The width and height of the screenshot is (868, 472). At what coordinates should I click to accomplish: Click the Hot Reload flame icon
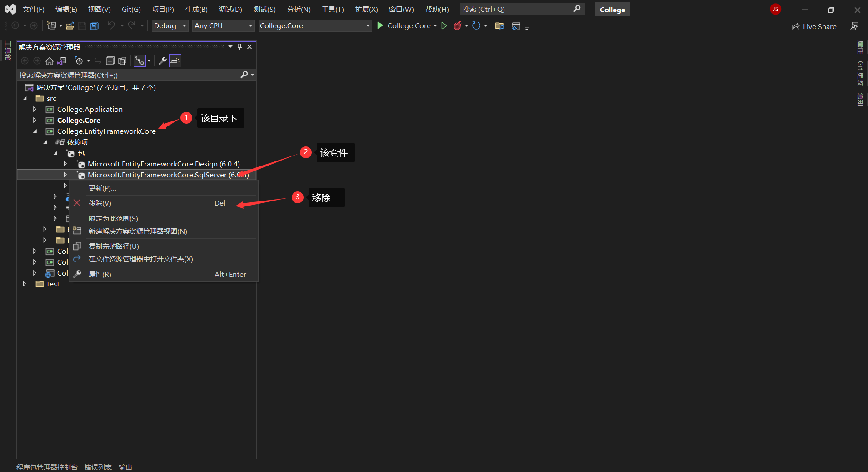pyautogui.click(x=458, y=25)
